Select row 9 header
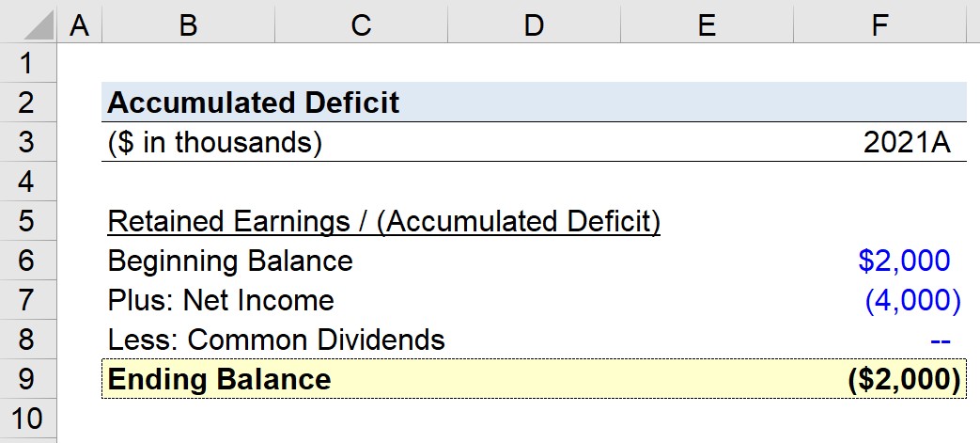Image resolution: width=980 pixels, height=443 pixels. [x=28, y=379]
